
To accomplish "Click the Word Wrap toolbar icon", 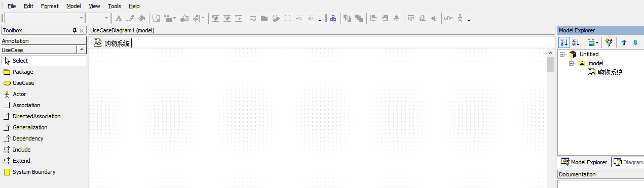I will (252, 18).
